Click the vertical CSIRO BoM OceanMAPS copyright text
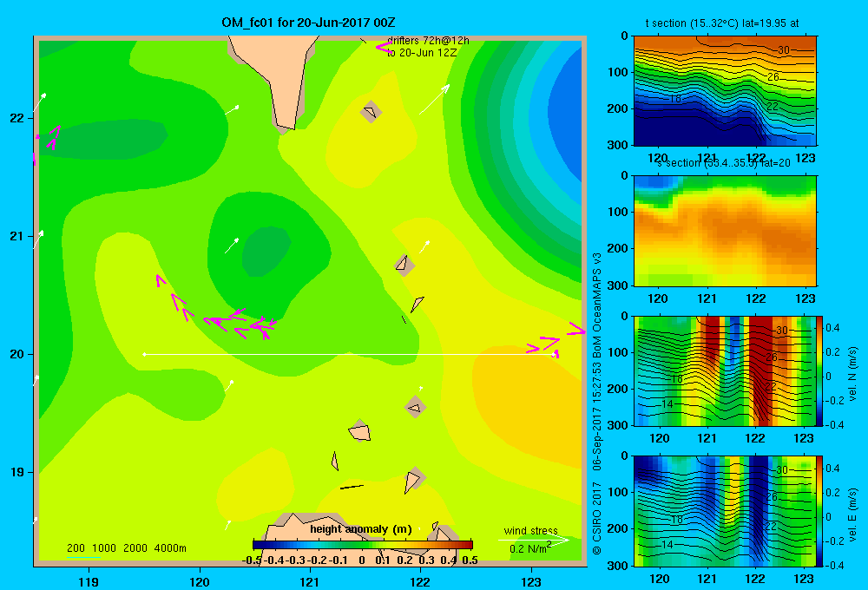Viewport: 868px width, 590px height. click(x=597, y=403)
